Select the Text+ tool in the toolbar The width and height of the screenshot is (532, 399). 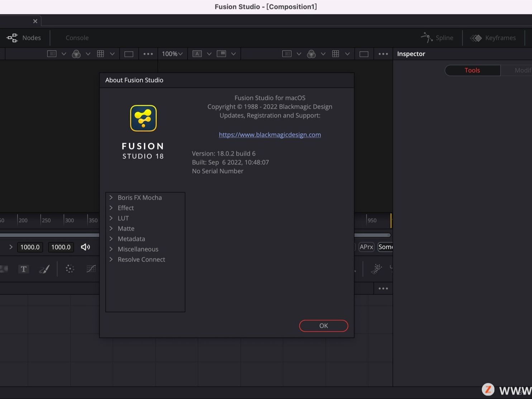coord(23,269)
